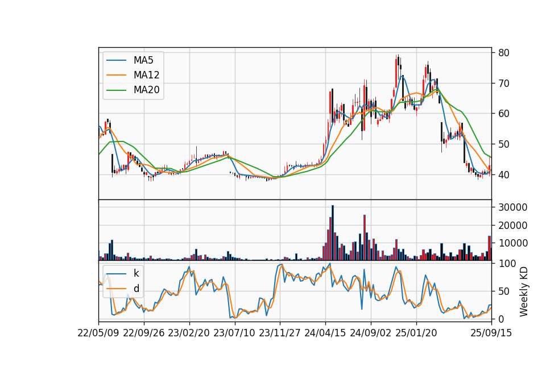Click the 22/05/09 date tick label
Image resolution: width=546 pixels, height=392 pixels.
click(98, 333)
